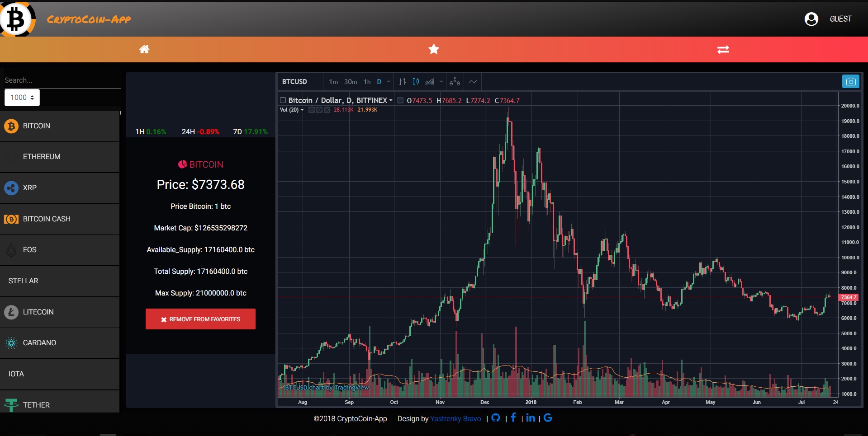Viewport: 868px width, 436px height.
Task: Select Ethereum in the coin list
Action: (42, 157)
